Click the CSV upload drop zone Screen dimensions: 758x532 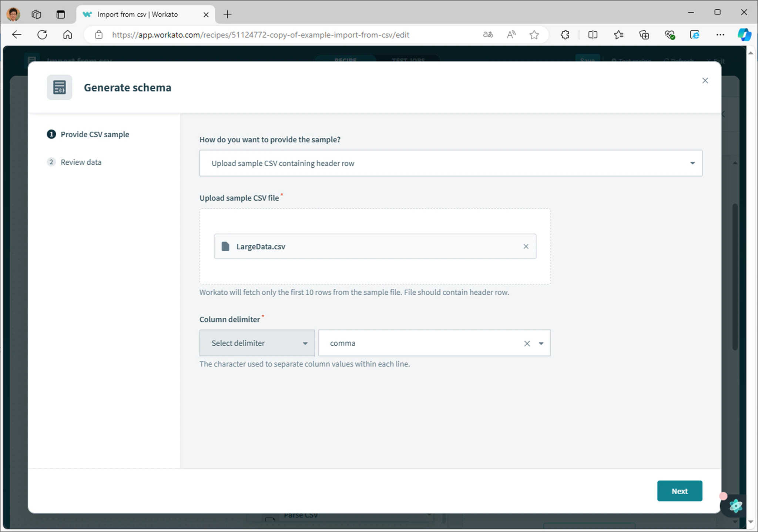[x=375, y=246]
